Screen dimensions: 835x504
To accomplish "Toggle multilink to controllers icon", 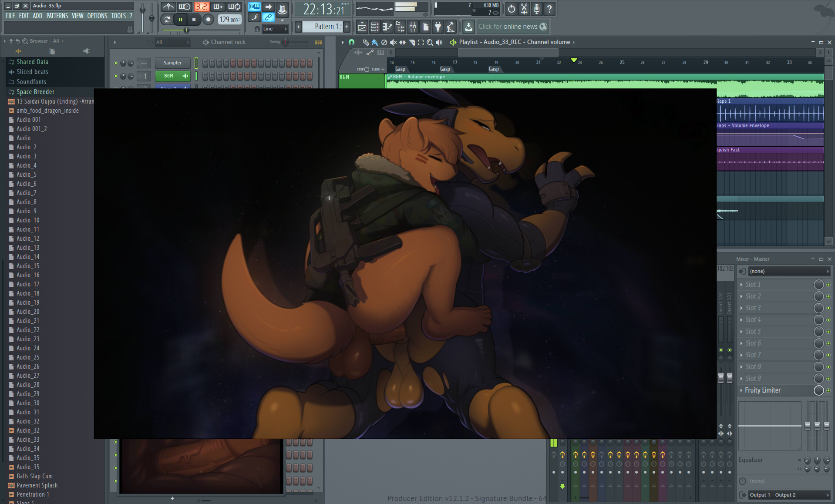I will point(269,18).
